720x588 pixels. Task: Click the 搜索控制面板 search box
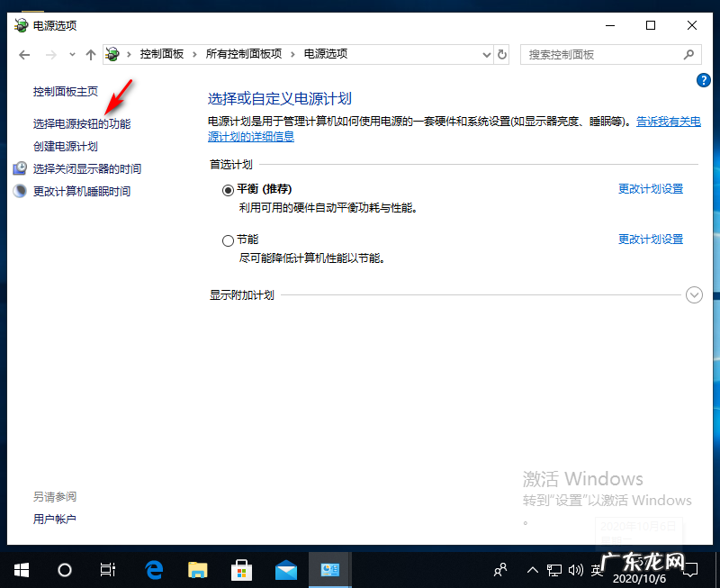(603, 54)
